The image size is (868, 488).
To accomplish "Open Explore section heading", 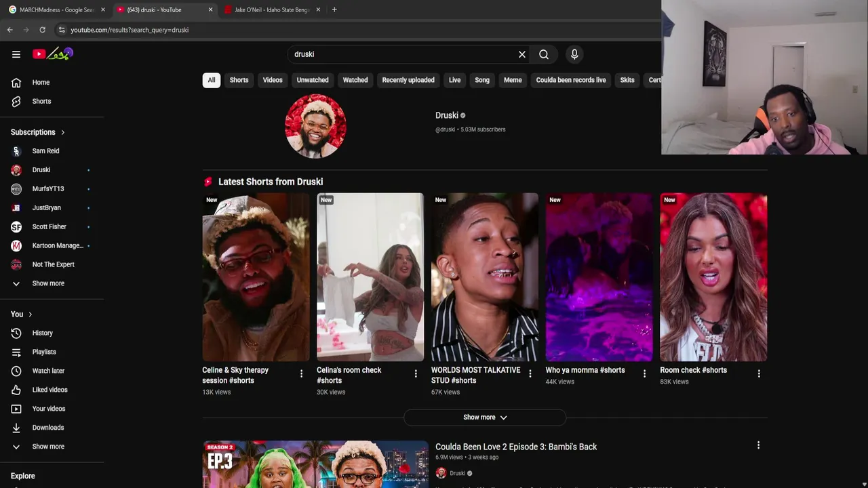I will click(23, 476).
